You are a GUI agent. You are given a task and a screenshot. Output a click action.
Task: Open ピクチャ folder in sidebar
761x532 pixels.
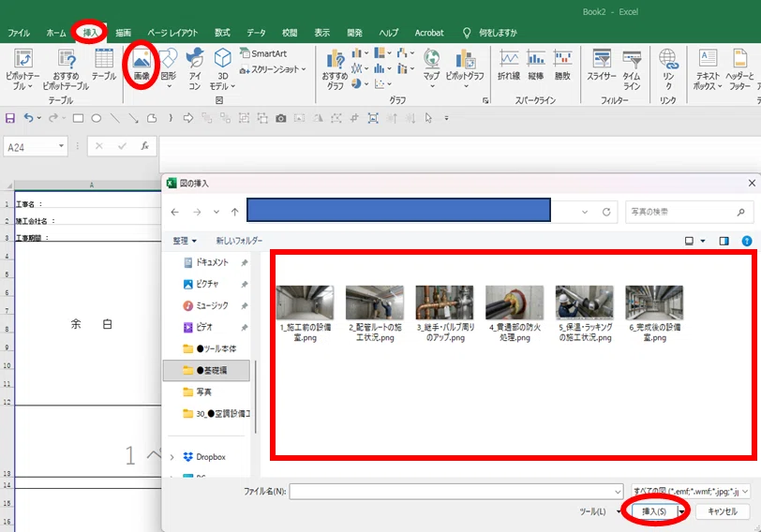tap(207, 284)
